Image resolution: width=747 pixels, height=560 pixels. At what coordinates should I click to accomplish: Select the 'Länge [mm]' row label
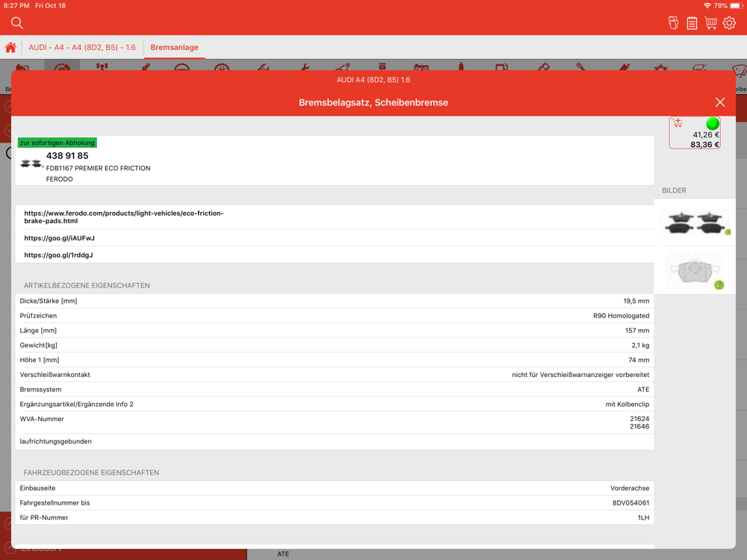tap(38, 331)
